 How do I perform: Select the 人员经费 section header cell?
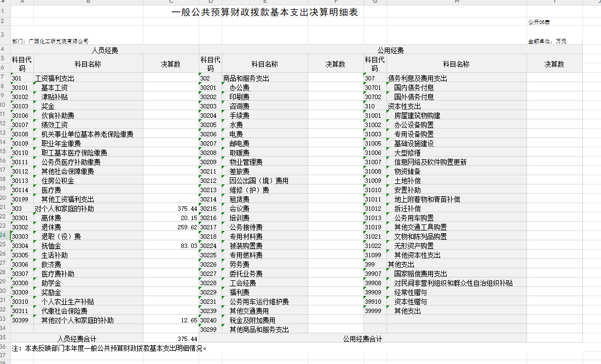point(104,50)
